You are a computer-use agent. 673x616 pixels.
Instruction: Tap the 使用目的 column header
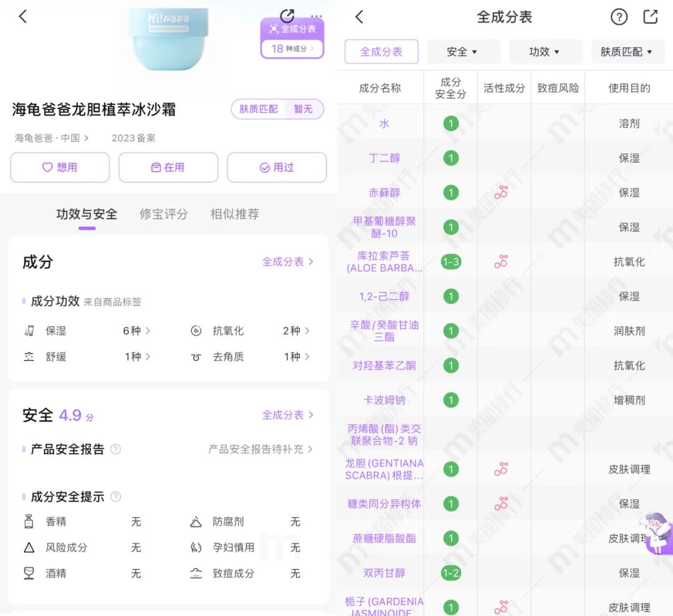pyautogui.click(x=629, y=88)
